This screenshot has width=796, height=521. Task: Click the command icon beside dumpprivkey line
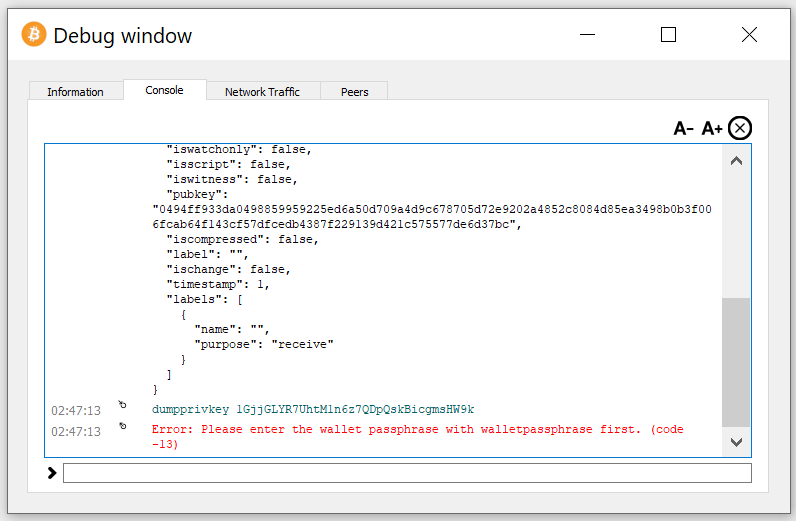(122, 405)
